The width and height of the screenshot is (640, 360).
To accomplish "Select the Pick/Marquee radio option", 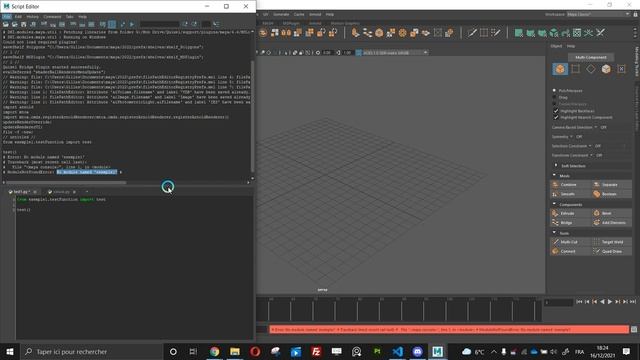I will click(x=554, y=90).
